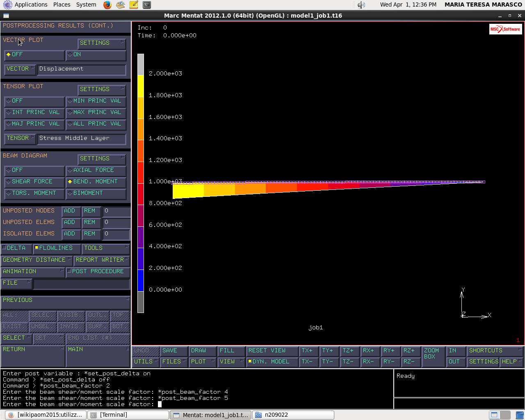The width and height of the screenshot is (525, 420).
Task: Click RESET VIEW button
Action: pyautogui.click(x=272, y=351)
